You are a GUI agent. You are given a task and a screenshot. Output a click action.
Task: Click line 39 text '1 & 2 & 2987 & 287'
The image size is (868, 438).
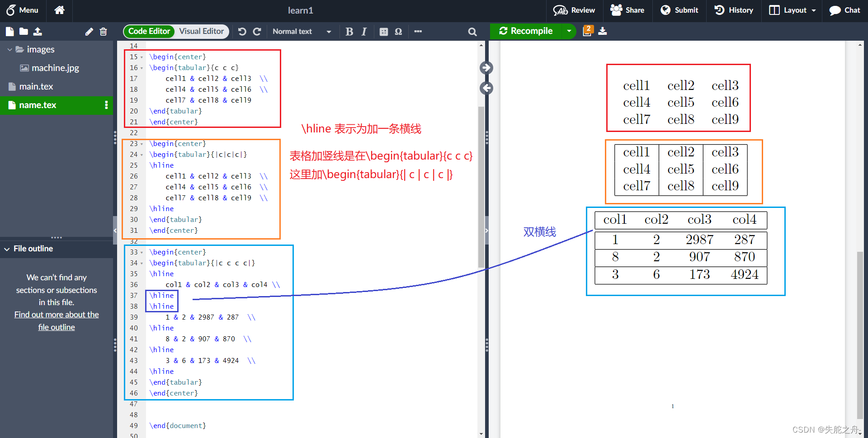(202, 317)
